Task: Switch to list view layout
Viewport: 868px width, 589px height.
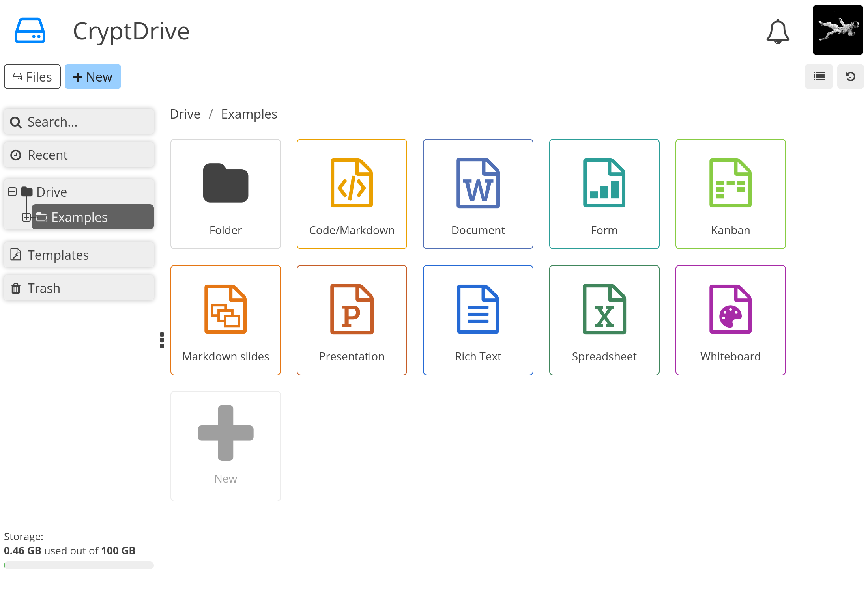Action: 819,77
